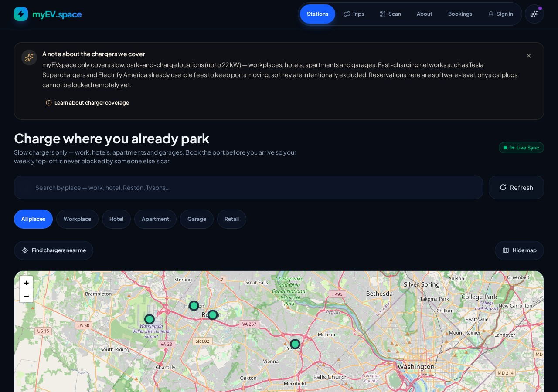Filter stations by Apartment
Image resolution: width=558 pixels, height=392 pixels.
[x=155, y=219]
